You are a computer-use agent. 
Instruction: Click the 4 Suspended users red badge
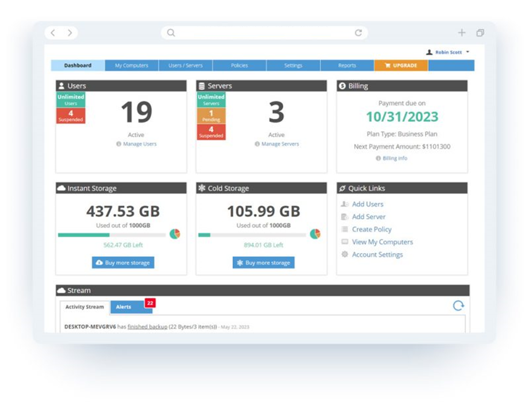tap(71, 116)
